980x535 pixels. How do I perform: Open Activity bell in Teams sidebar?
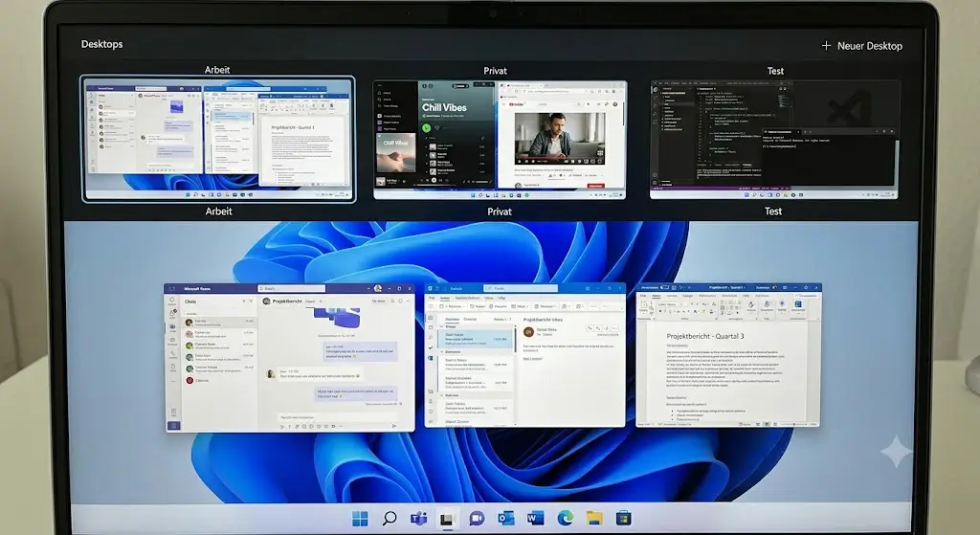click(172, 301)
